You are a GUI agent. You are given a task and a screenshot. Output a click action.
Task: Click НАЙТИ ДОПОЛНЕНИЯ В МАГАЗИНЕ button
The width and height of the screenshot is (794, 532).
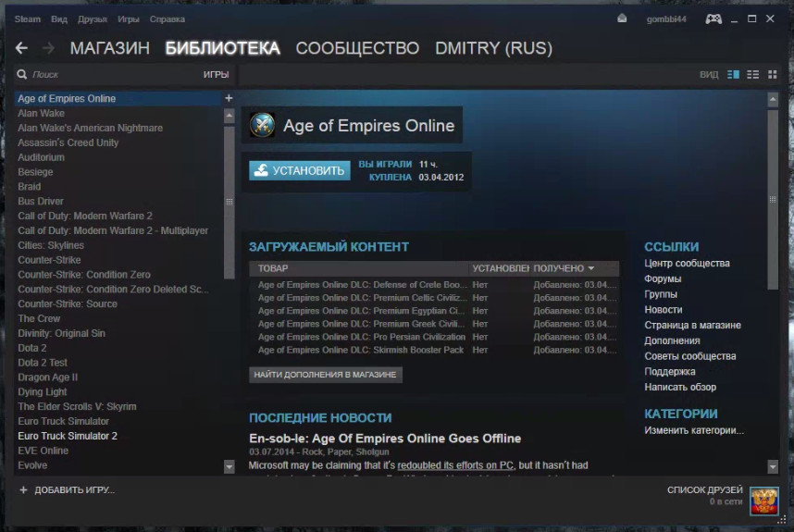click(325, 375)
